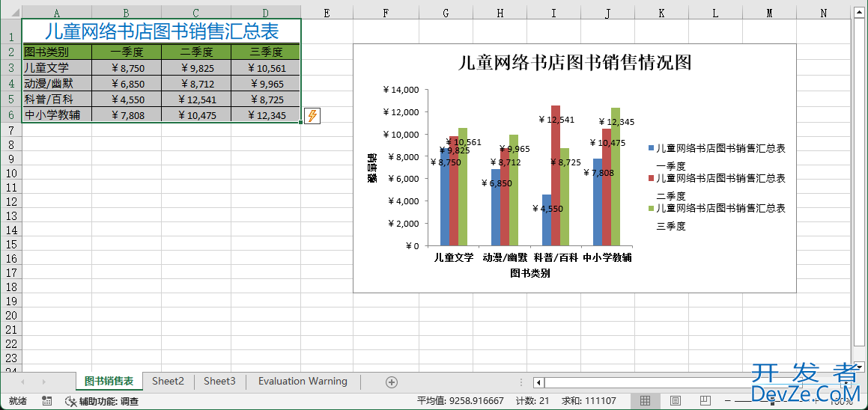The width and height of the screenshot is (868, 410).
Task: Click the macro recording icon in status bar
Action: tap(46, 401)
